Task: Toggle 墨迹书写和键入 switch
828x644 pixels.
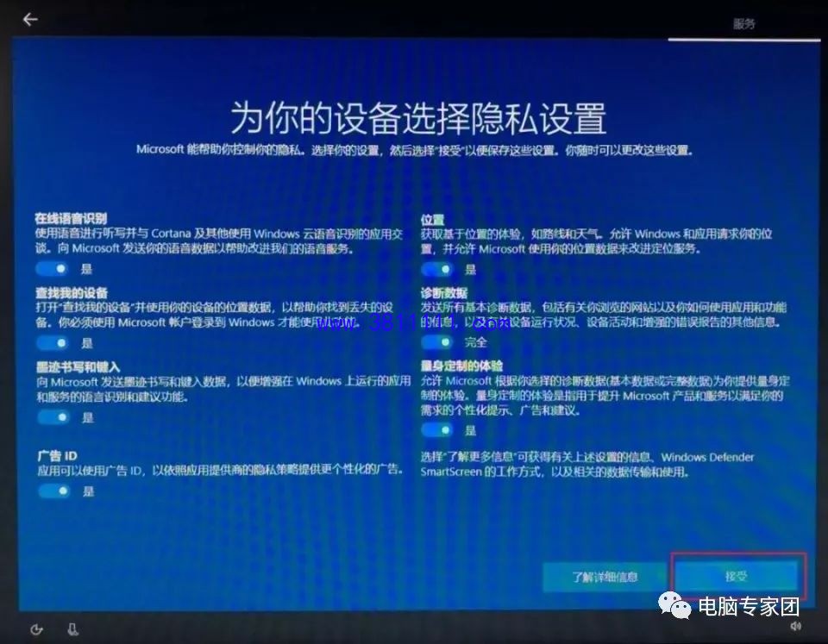Action: tap(53, 417)
